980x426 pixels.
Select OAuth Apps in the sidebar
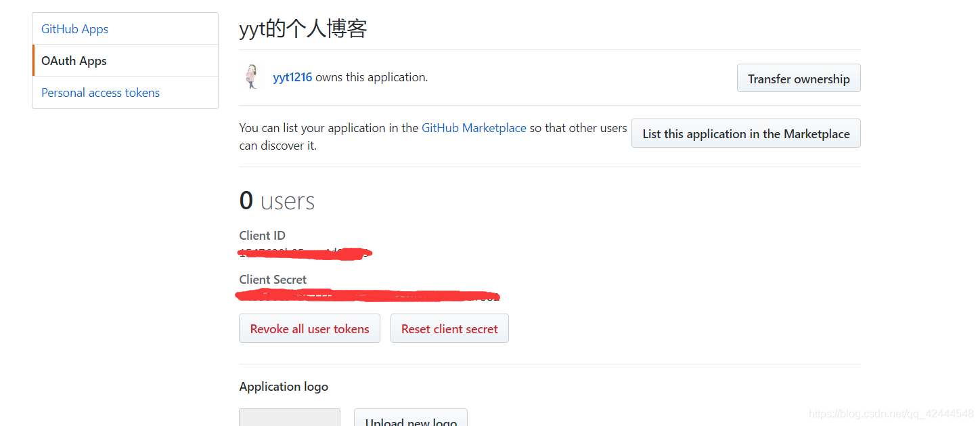(74, 61)
